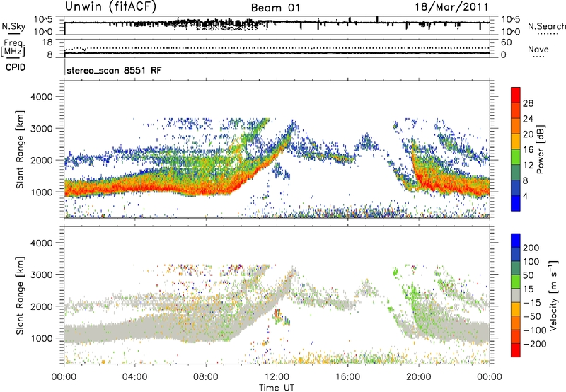
Task: Click the '12:00' time tick label
Action: click(277, 377)
